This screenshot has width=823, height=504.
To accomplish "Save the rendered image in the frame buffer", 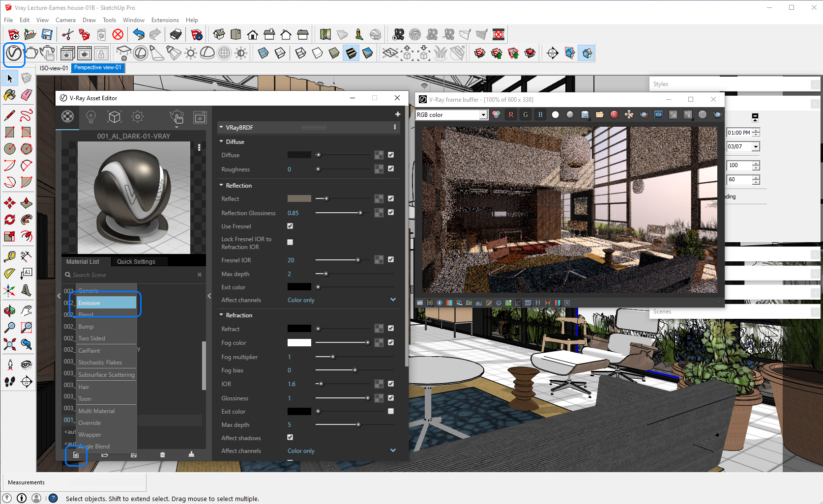I will (x=585, y=114).
